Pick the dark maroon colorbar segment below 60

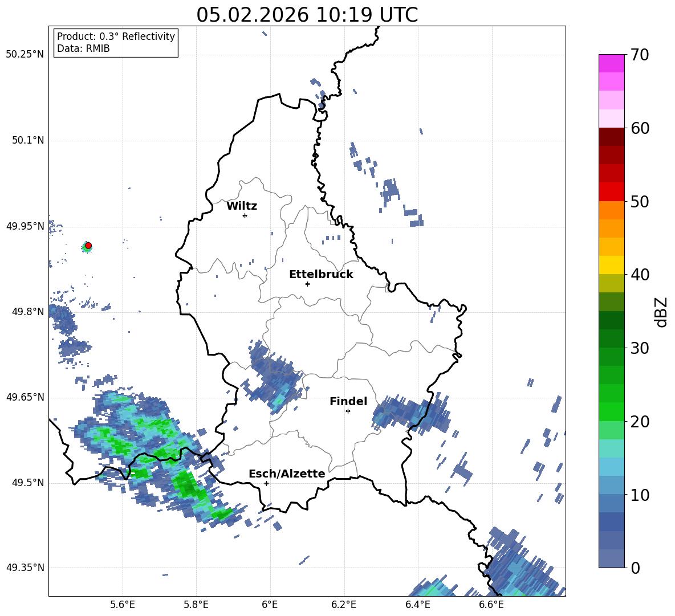coord(611,137)
